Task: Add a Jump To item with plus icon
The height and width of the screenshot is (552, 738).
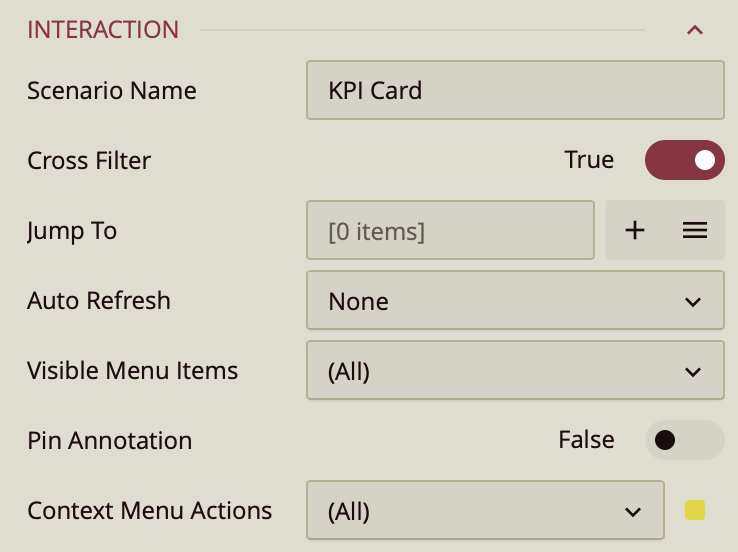Action: [x=635, y=231]
